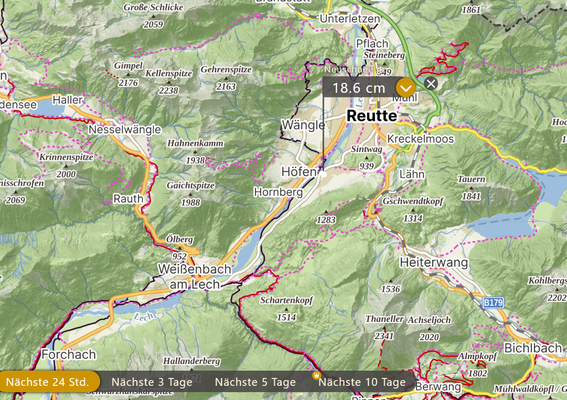Image resolution: width=567 pixels, height=400 pixels.
Task: Tap the Große Schlicke mountain label
Action: pyautogui.click(x=153, y=7)
